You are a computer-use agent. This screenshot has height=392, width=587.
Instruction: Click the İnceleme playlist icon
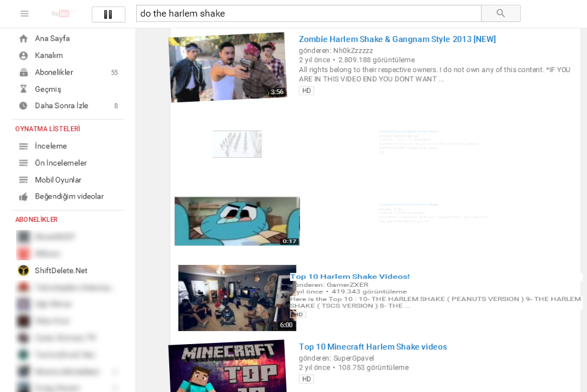23,146
